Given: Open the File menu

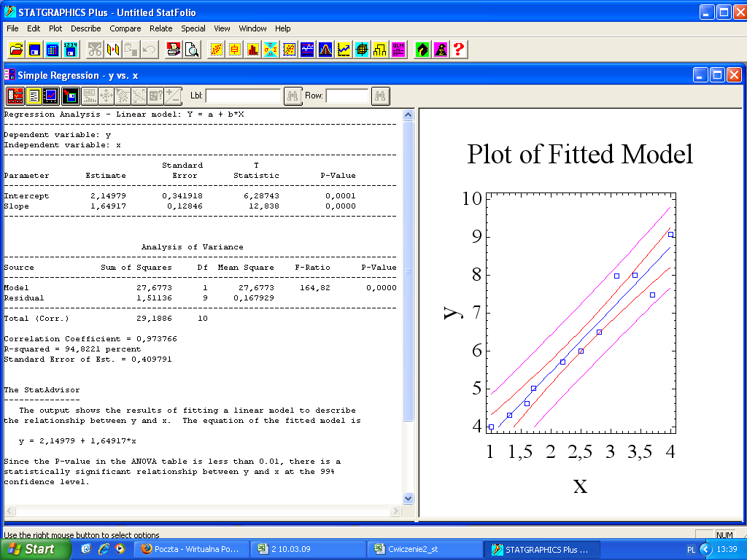Looking at the screenshot, I should pos(12,28).
